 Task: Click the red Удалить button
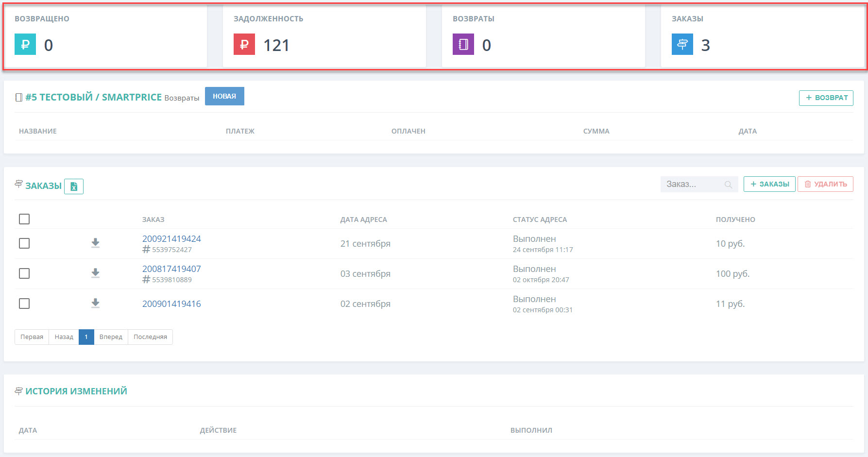[x=825, y=184]
